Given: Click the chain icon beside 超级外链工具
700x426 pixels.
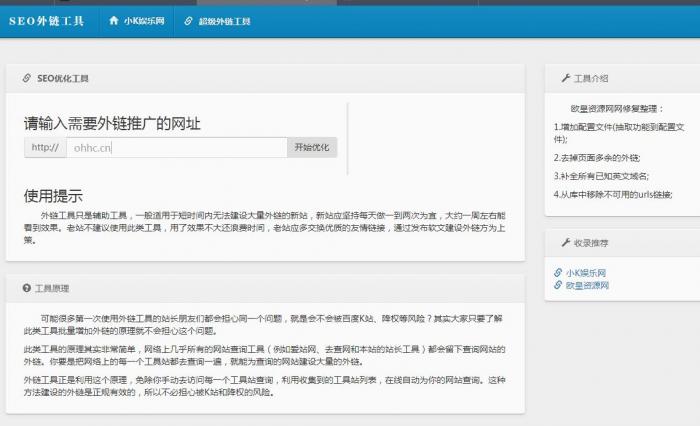Looking at the screenshot, I should tap(188, 20).
